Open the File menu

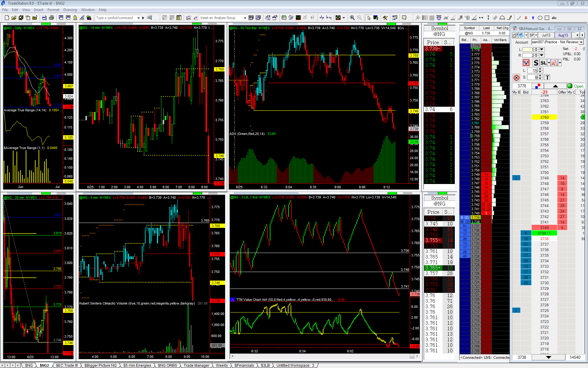coord(5,10)
